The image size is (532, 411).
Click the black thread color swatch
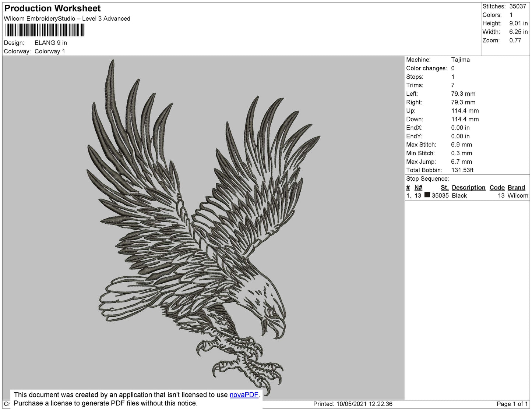tap(427, 195)
